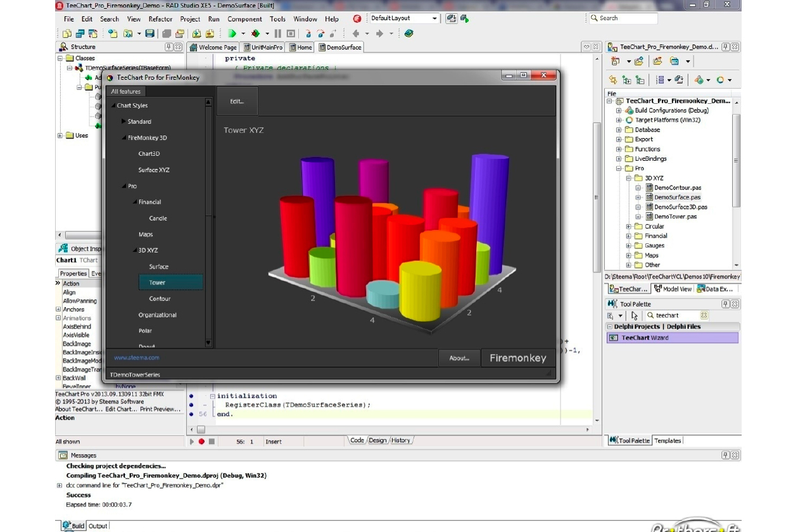Pin the Messages panel
798x532 pixels.
click(x=726, y=455)
